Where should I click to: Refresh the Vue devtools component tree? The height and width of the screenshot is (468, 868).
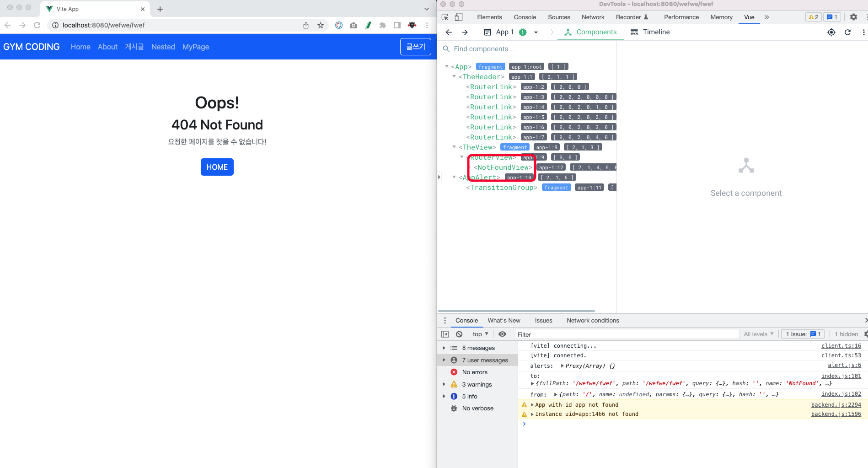click(x=847, y=32)
